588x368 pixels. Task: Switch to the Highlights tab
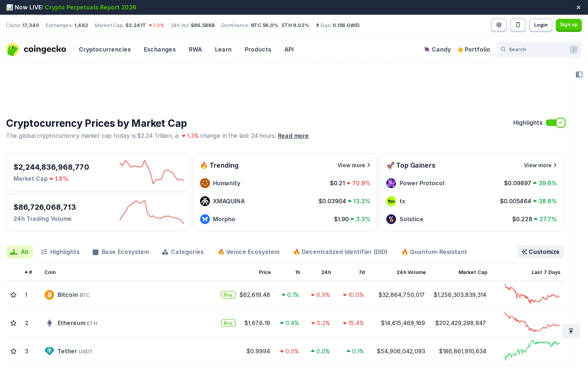(x=60, y=252)
